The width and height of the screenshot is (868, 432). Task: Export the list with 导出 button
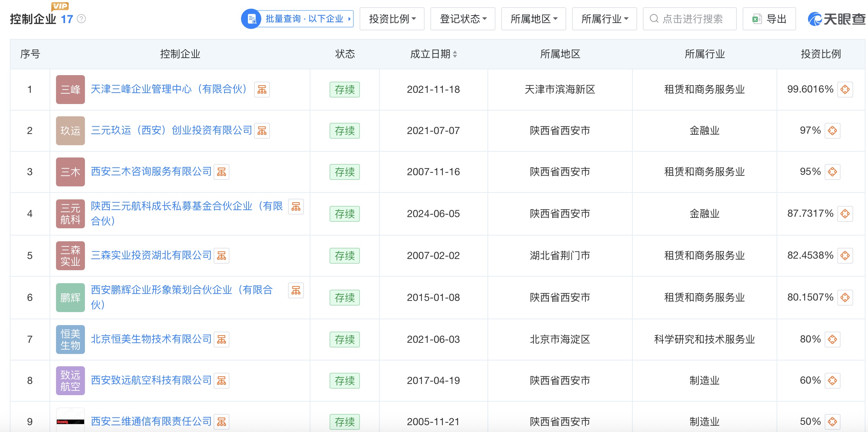point(769,19)
